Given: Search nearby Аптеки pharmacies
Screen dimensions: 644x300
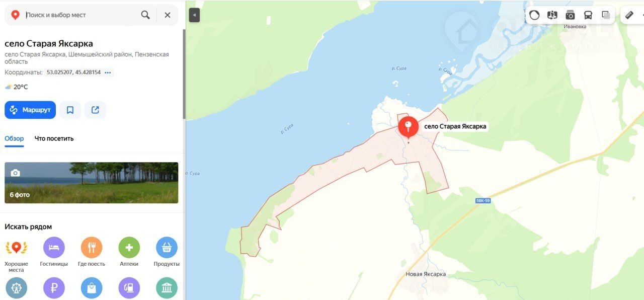Looking at the screenshot, I should click(129, 252).
